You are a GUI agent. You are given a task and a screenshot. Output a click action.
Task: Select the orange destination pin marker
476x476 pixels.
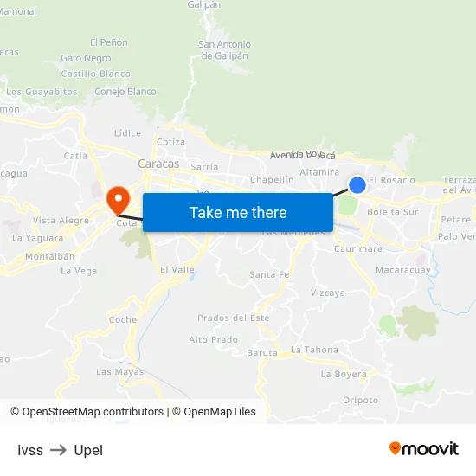tap(119, 201)
